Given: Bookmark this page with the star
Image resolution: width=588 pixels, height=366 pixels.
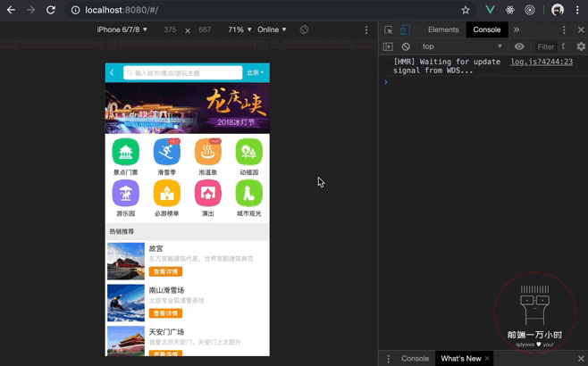Looking at the screenshot, I should point(466,10).
